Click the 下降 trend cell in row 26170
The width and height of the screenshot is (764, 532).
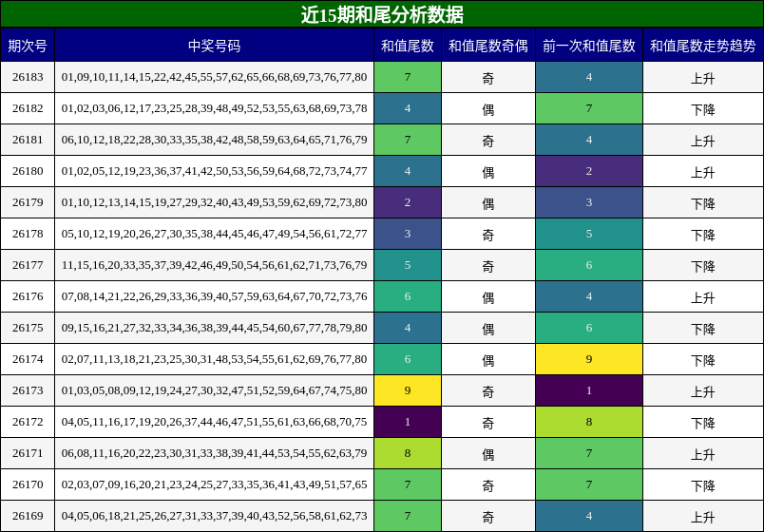tap(703, 484)
